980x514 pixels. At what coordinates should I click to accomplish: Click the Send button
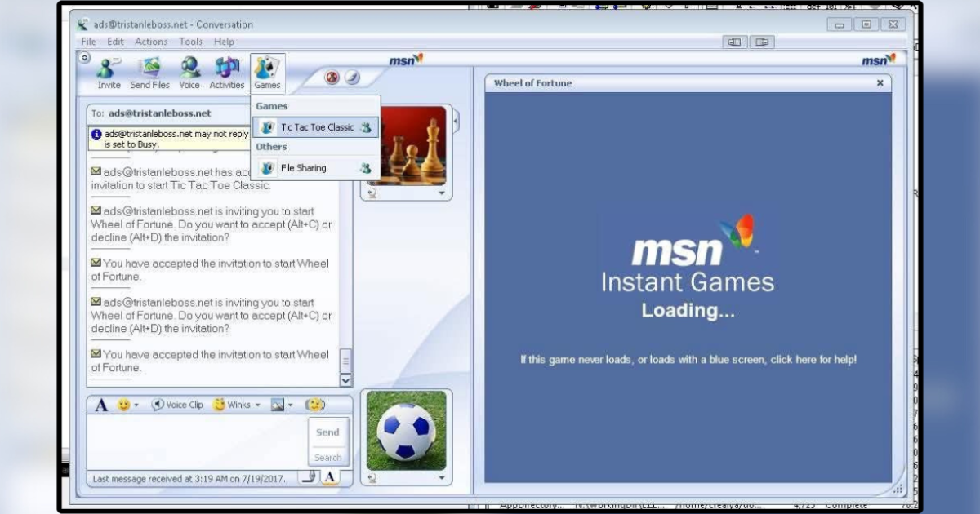click(327, 432)
